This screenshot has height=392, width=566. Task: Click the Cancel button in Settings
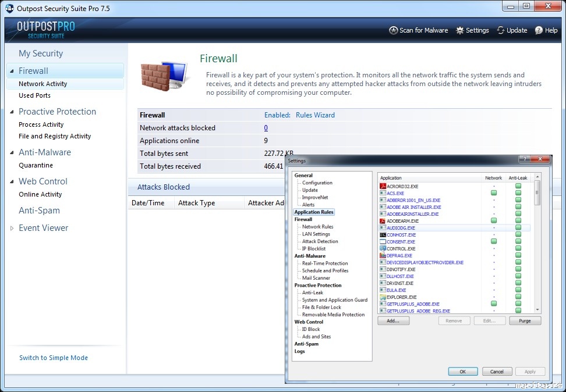(x=497, y=372)
